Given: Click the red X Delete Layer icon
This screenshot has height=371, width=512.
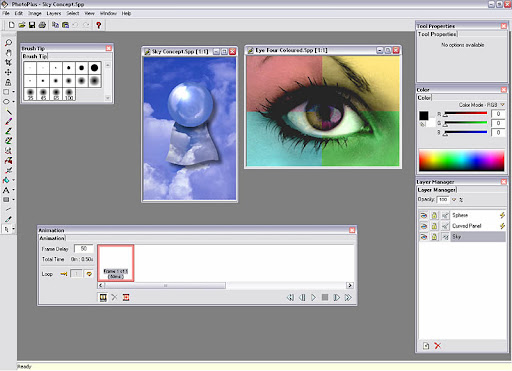Looking at the screenshot, I should tap(438, 346).
